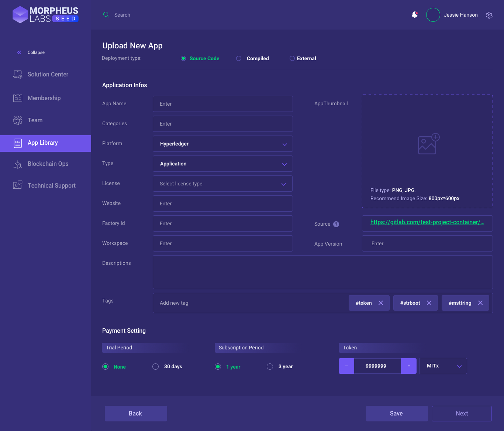Focus the App Version input field
Screen dimensions: 504x431
click(x=427, y=243)
